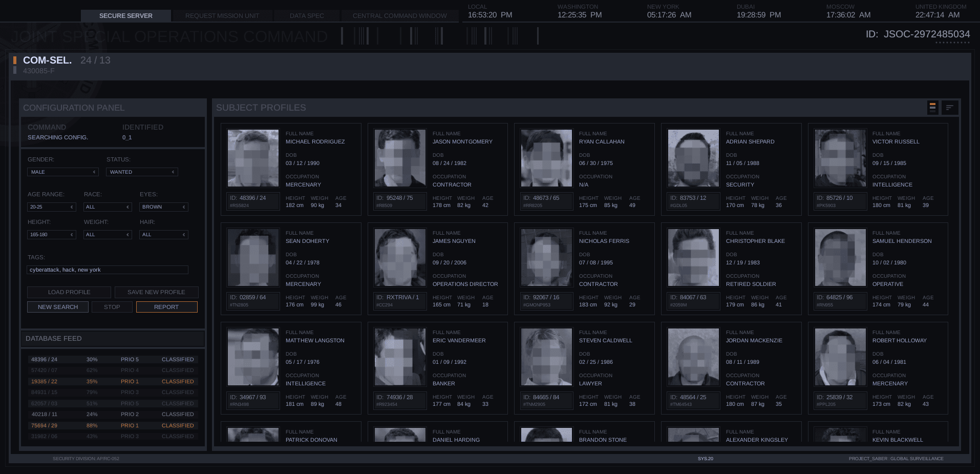Click ID box RXTRIVA / 1
This screenshot has width=980, height=474.
pyautogui.click(x=400, y=301)
